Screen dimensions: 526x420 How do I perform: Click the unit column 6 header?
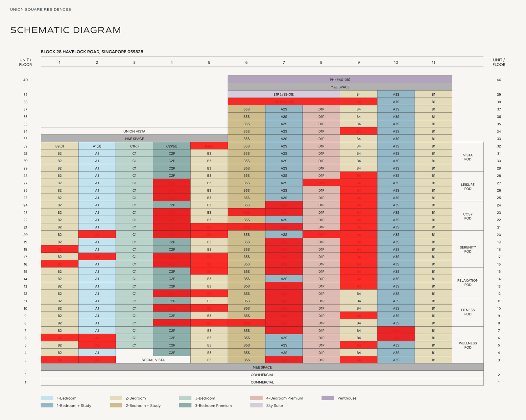[247, 62]
